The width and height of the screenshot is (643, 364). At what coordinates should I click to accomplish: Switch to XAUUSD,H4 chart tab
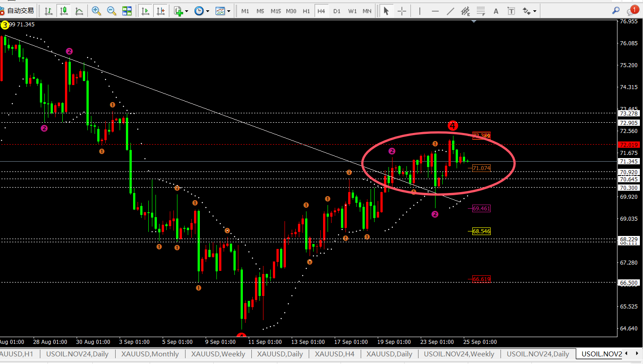pos(334,354)
